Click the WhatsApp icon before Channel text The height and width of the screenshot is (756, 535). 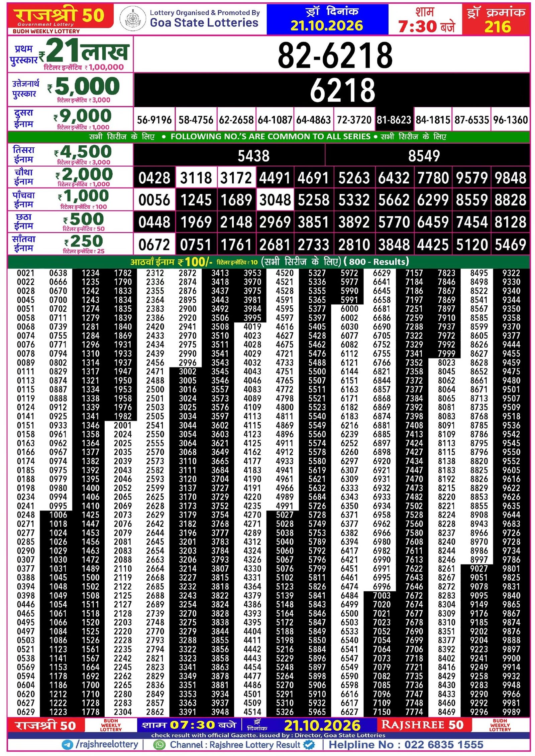tap(159, 745)
